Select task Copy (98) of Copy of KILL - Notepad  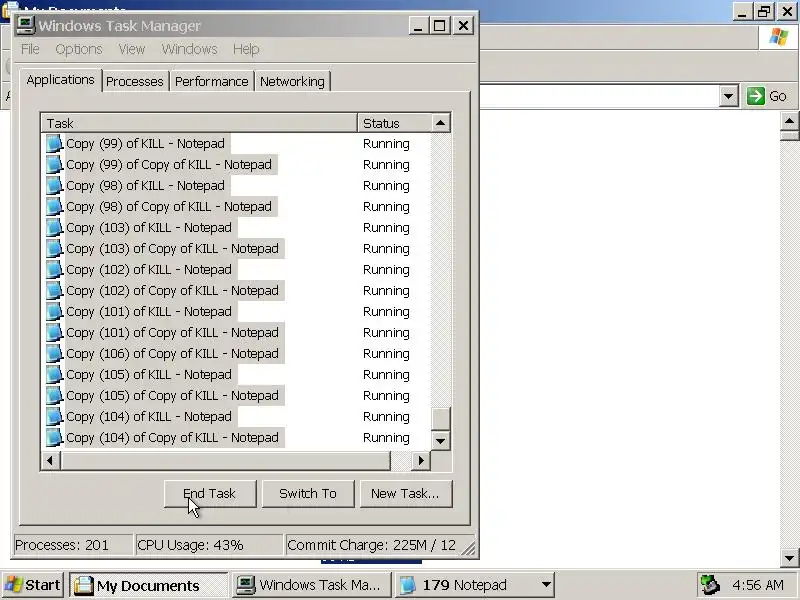click(169, 207)
